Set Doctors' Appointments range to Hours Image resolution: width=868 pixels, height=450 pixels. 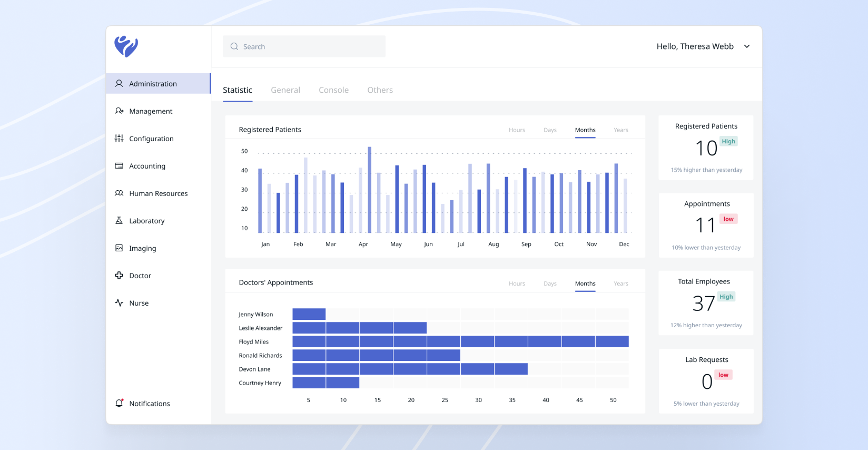coord(517,283)
